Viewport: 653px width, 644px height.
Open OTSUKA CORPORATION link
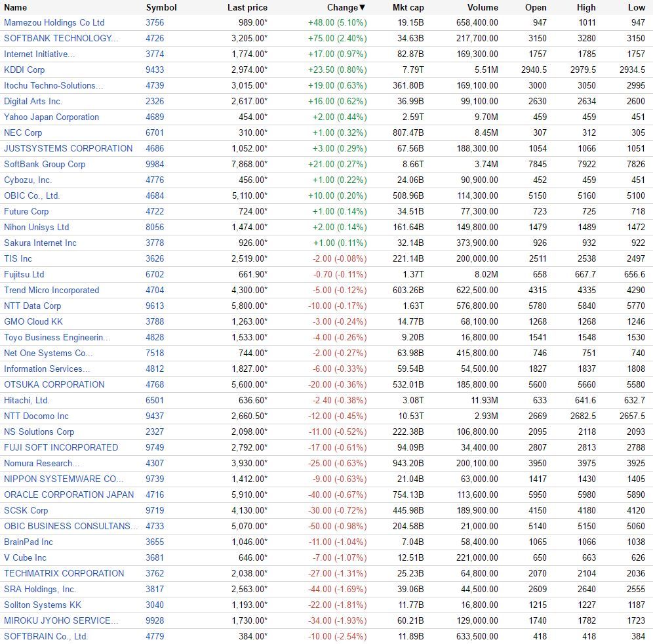coord(54,384)
